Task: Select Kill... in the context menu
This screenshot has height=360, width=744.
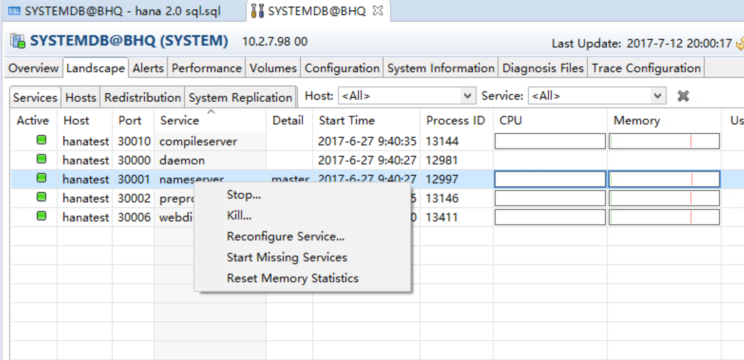Action: tap(239, 216)
